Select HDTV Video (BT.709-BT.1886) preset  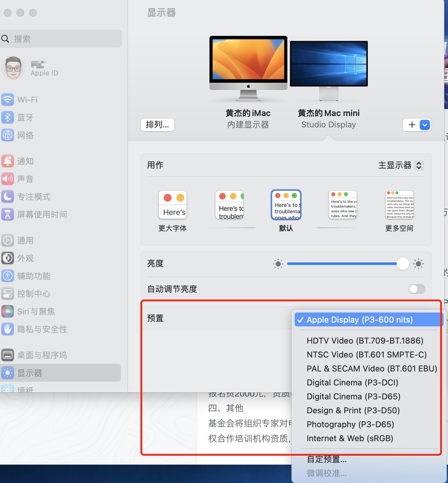point(365,341)
